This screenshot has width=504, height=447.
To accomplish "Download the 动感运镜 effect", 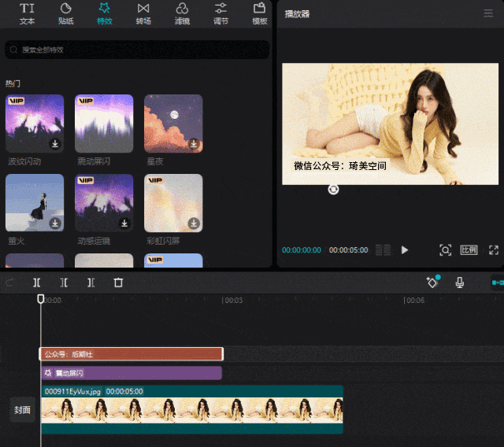I will pyautogui.click(x=124, y=223).
